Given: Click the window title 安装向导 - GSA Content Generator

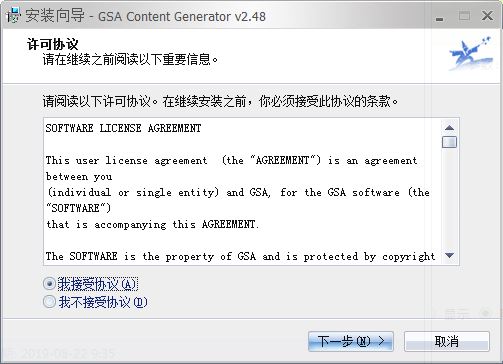Looking at the screenshot, I should click(145, 16).
